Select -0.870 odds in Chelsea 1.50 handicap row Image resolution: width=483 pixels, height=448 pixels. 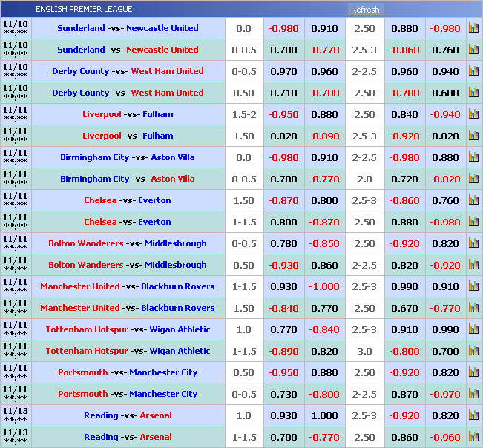point(283,200)
